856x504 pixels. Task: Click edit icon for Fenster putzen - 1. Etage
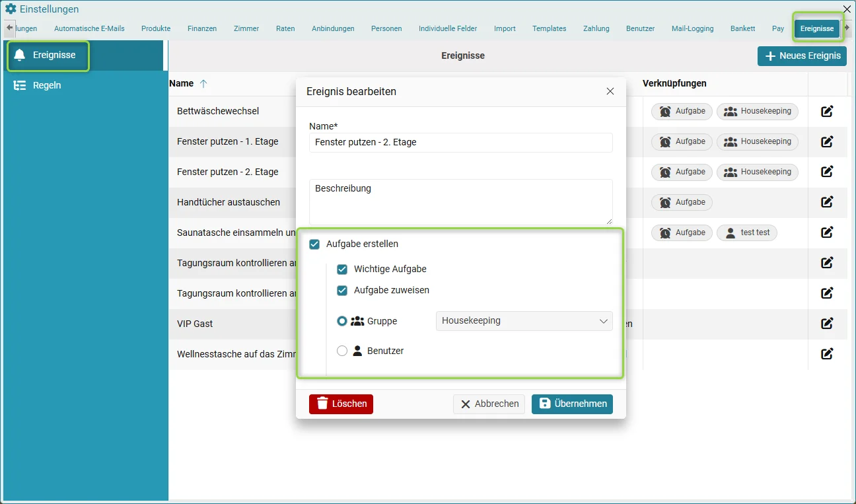click(x=827, y=141)
